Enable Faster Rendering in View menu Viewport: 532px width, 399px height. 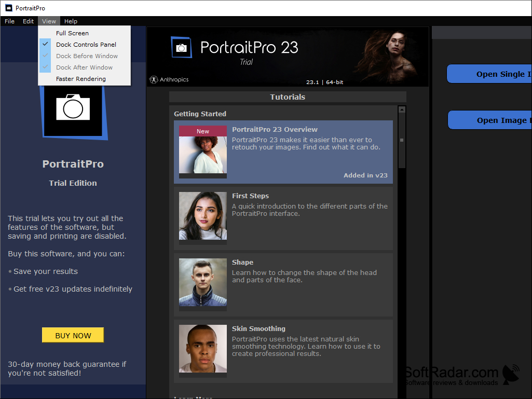pos(85,79)
